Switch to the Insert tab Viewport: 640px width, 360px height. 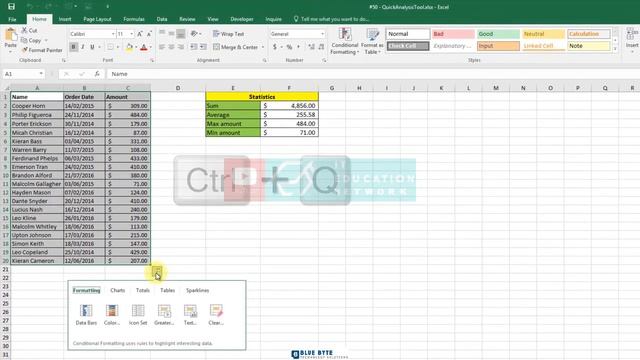(x=64, y=19)
